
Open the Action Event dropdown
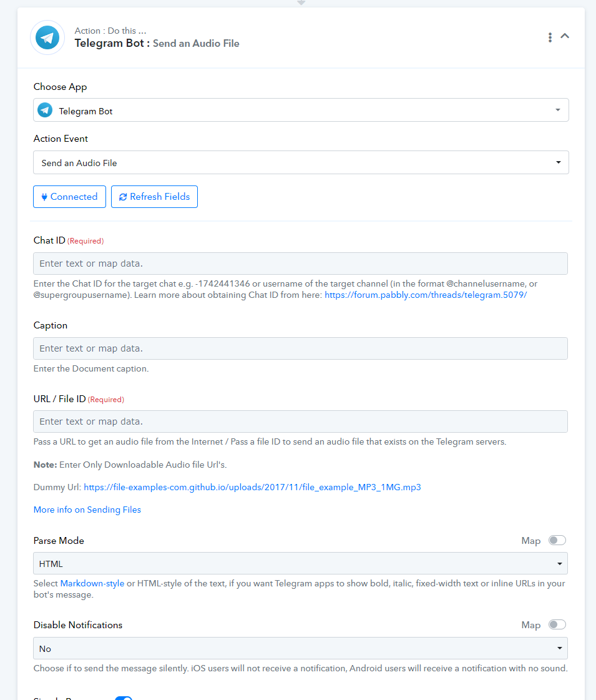click(x=301, y=162)
